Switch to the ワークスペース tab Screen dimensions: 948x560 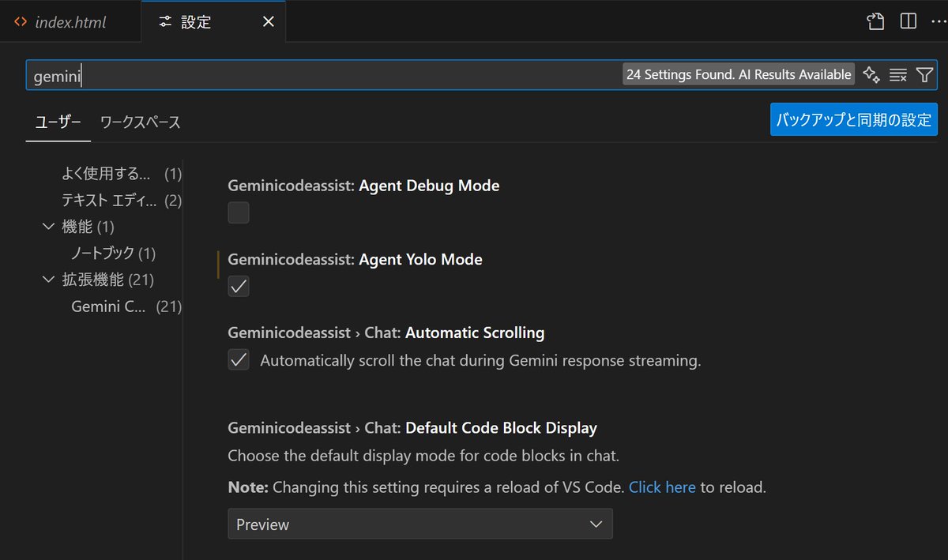pos(139,122)
